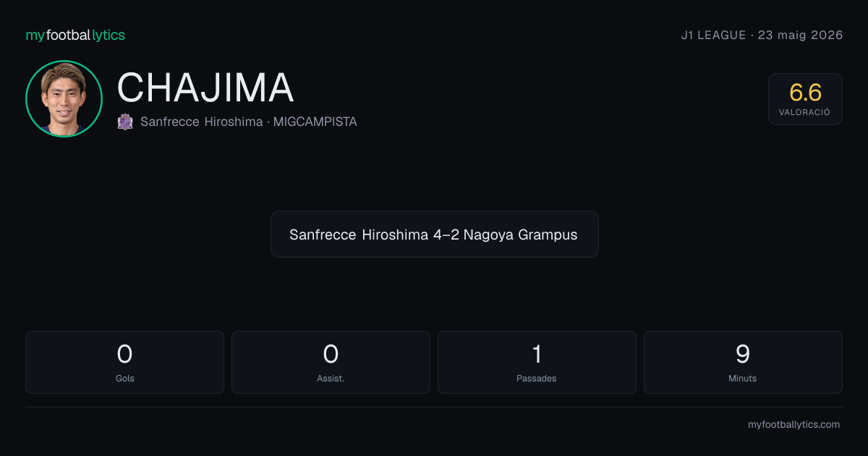The width and height of the screenshot is (868, 456).
Task: Click the VALORACIÓ label
Action: [805, 112]
